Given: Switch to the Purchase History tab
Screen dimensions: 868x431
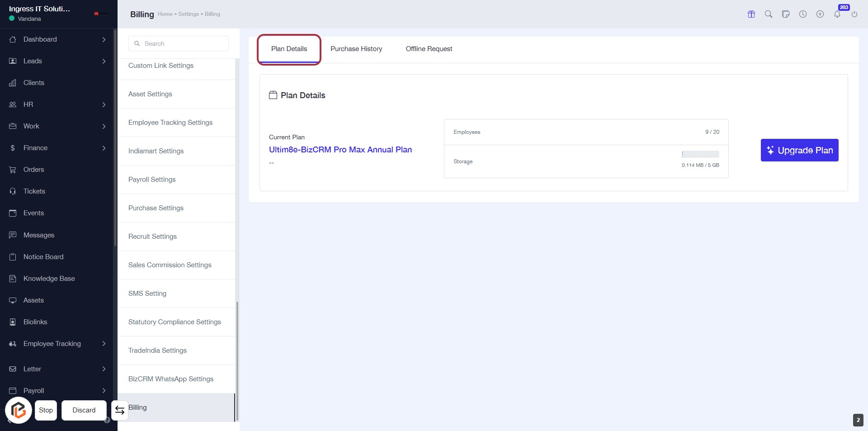Looking at the screenshot, I should [x=356, y=49].
